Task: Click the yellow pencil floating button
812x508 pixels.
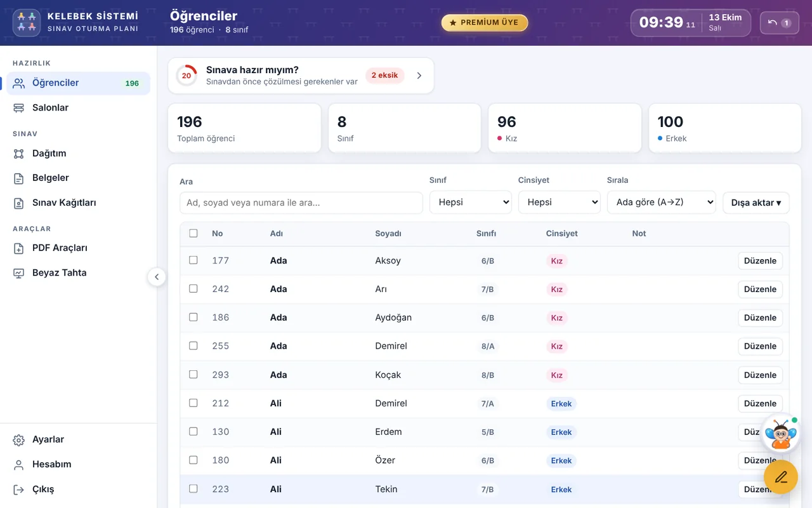Action: (x=781, y=477)
